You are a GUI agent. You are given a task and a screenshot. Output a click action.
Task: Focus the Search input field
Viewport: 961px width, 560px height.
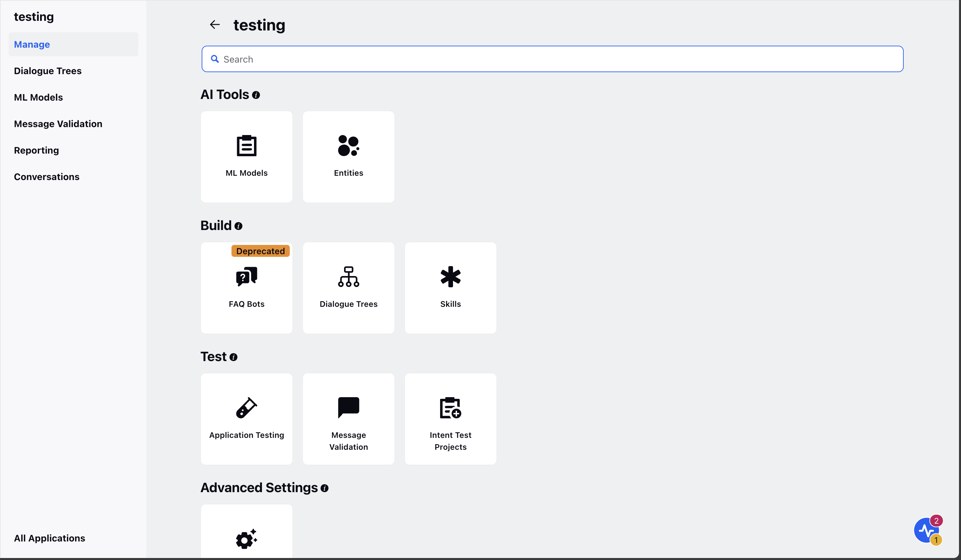coord(552,59)
